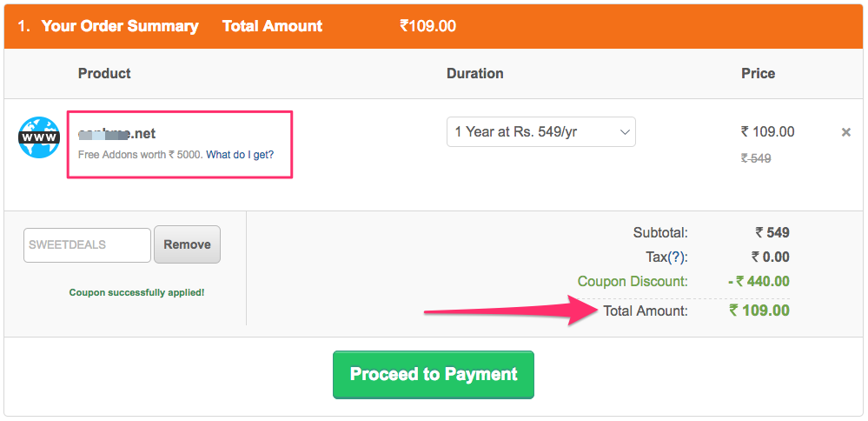Screen dimensions: 868x421
Task: Click the Price column heading
Action: click(x=758, y=74)
